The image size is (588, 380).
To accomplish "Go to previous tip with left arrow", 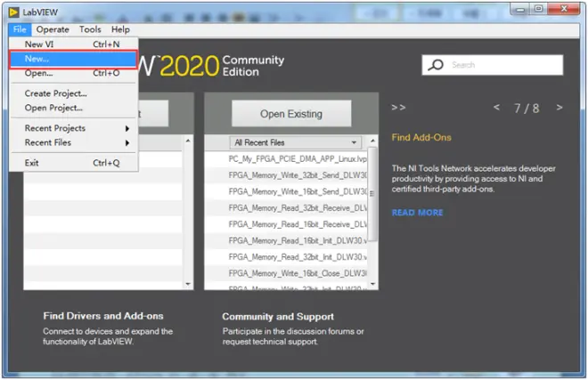I will tap(496, 108).
